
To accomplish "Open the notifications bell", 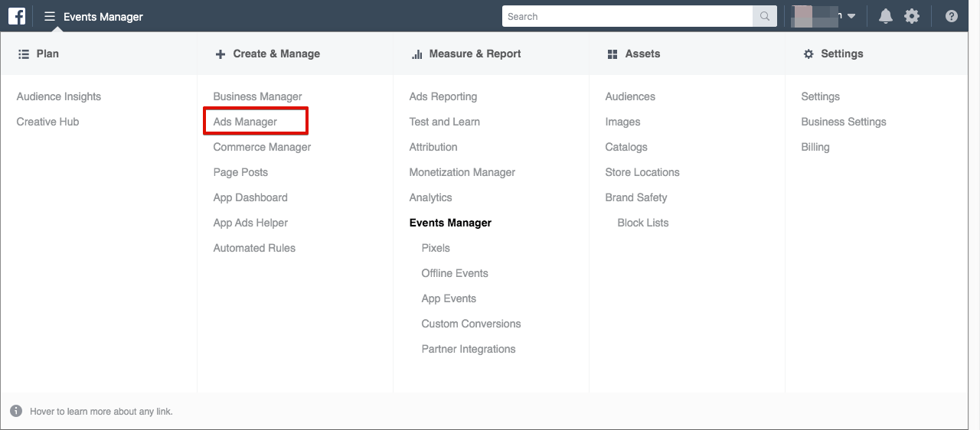I will click(886, 16).
